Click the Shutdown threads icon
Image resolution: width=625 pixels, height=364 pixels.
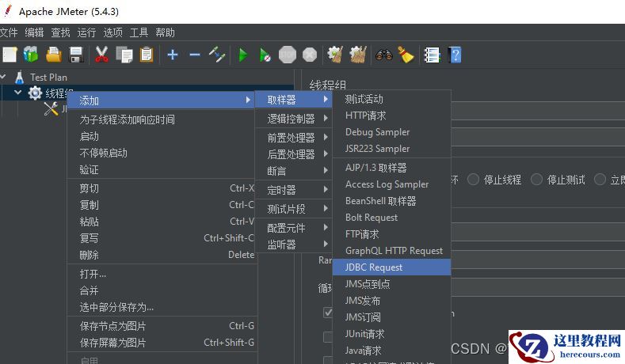click(310, 55)
